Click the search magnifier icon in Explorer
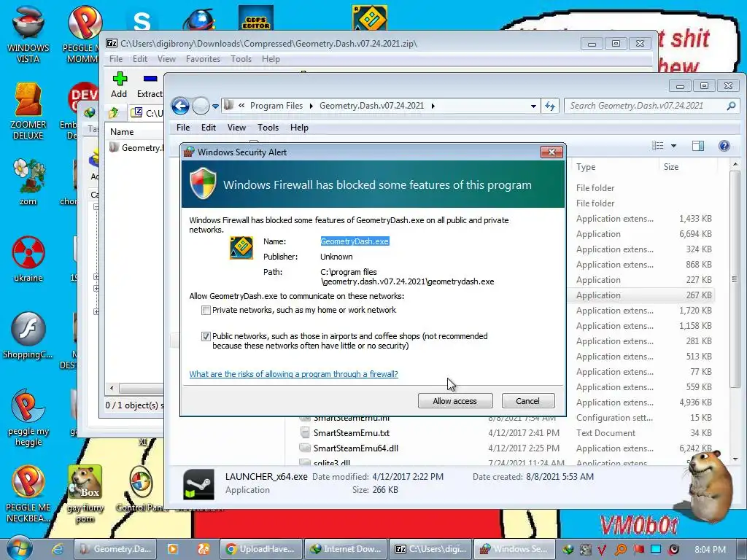 coord(731,106)
